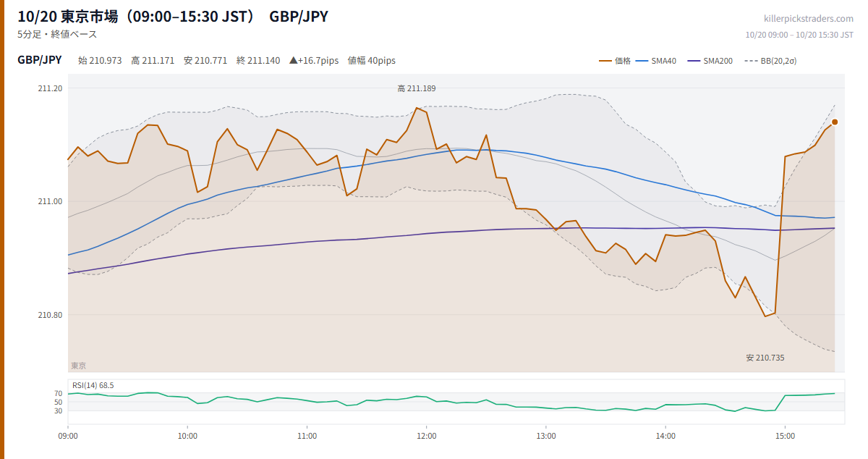Screen dimensions: 868x459
Task: Click the 14:00 time axis label
Action: (665, 436)
